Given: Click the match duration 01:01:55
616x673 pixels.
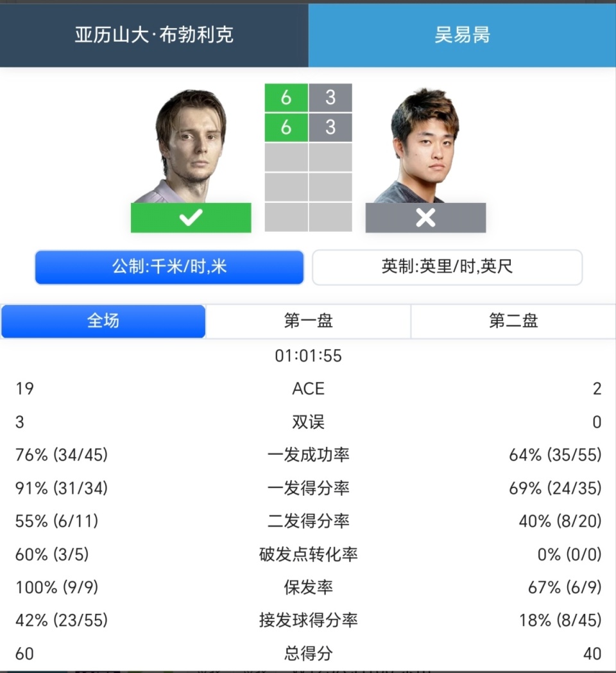Looking at the screenshot, I should tap(308, 356).
